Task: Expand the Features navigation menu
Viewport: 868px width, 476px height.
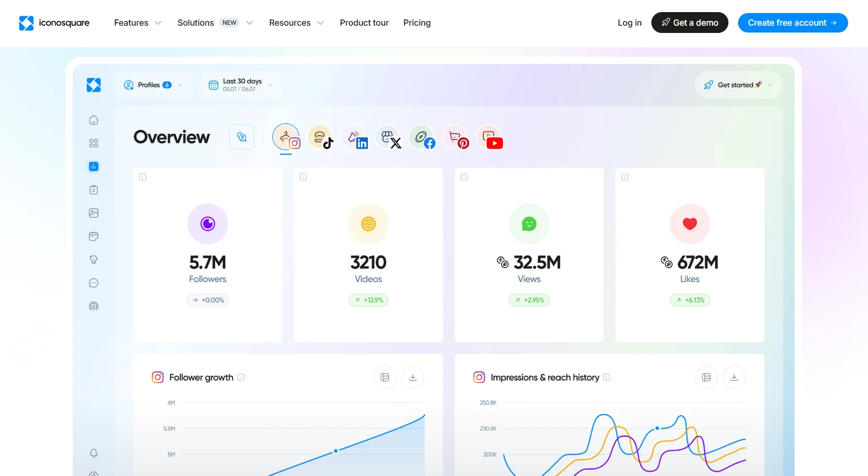Action: point(138,23)
